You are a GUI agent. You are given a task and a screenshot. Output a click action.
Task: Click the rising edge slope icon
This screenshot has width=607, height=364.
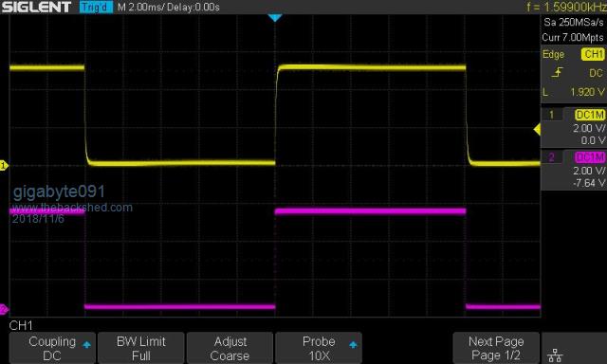[558, 72]
